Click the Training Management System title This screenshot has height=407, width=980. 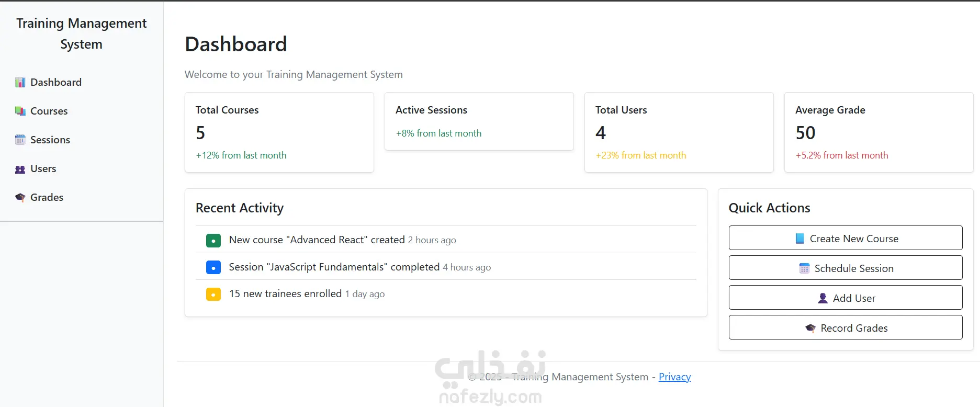pos(81,33)
